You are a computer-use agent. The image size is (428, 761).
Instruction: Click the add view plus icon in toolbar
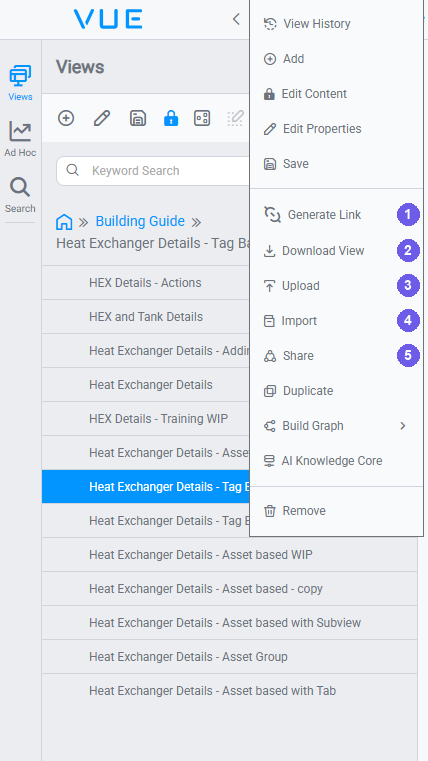(66, 118)
